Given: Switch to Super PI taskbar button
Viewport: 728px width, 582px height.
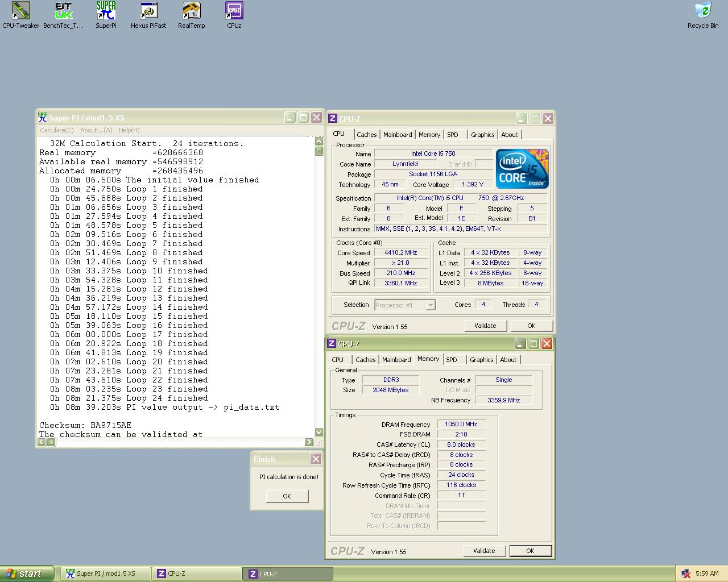Looking at the screenshot, I should [106, 573].
